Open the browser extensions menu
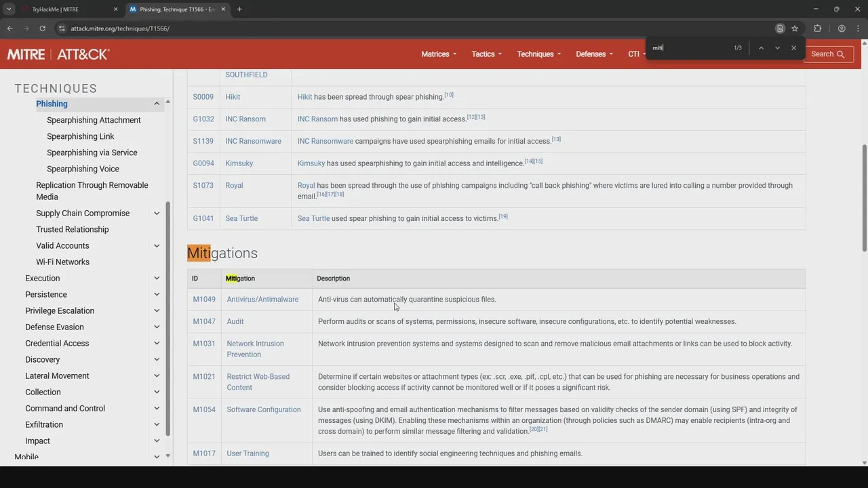 pyautogui.click(x=817, y=28)
